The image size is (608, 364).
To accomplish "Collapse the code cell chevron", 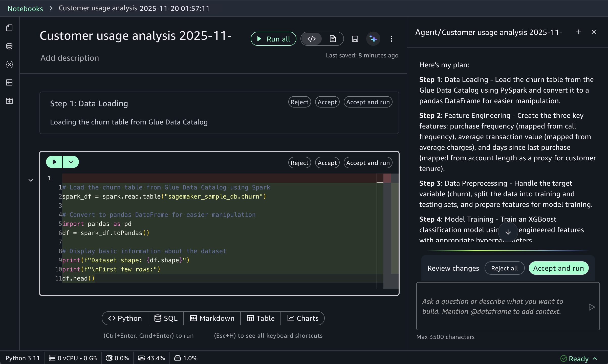I will (x=31, y=180).
